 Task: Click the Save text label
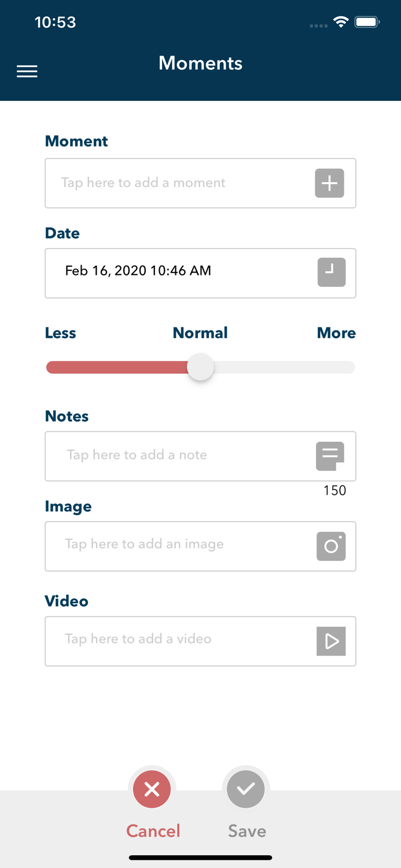247,831
